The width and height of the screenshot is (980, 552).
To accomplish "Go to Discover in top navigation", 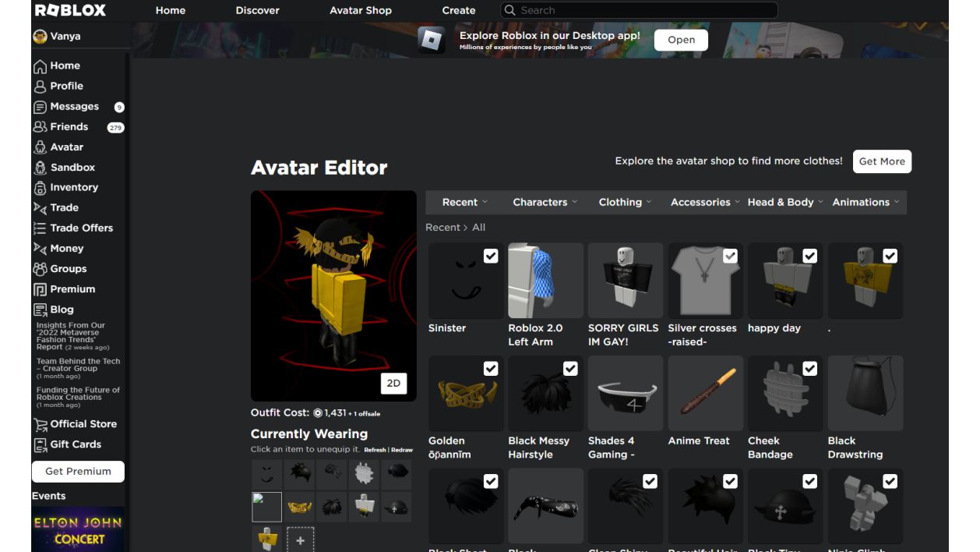I will tap(257, 10).
